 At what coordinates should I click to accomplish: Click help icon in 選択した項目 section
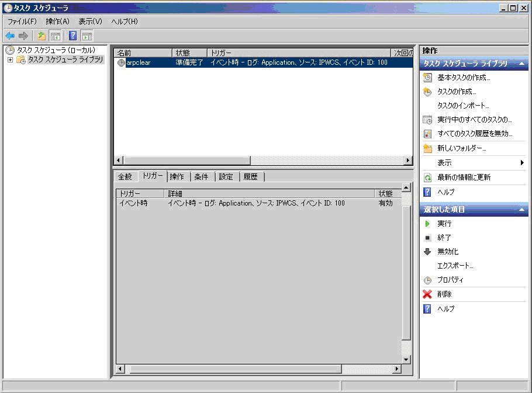coord(427,309)
